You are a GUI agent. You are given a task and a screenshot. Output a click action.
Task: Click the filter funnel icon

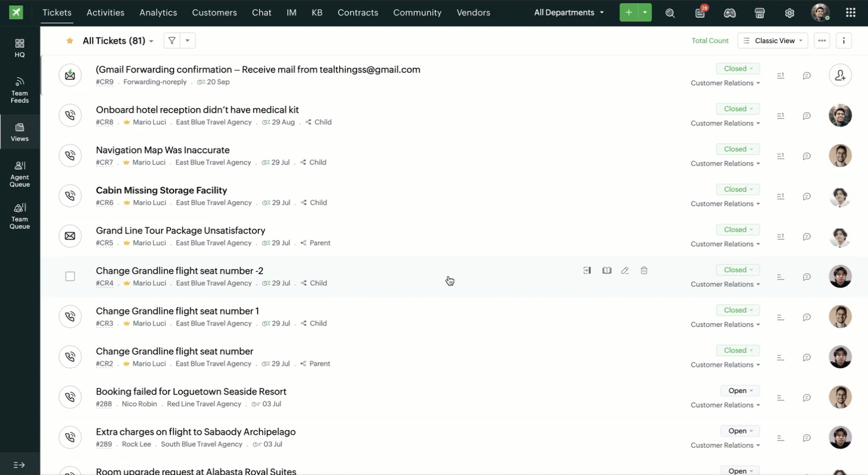172,41
